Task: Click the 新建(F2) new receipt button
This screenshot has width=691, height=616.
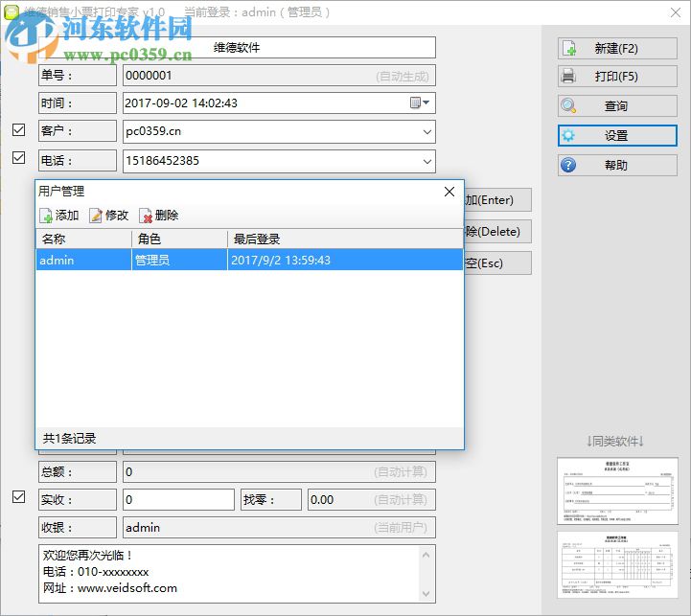Action: click(x=617, y=49)
